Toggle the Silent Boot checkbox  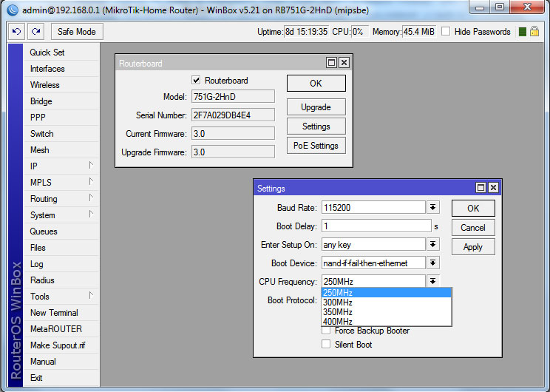pyautogui.click(x=326, y=345)
